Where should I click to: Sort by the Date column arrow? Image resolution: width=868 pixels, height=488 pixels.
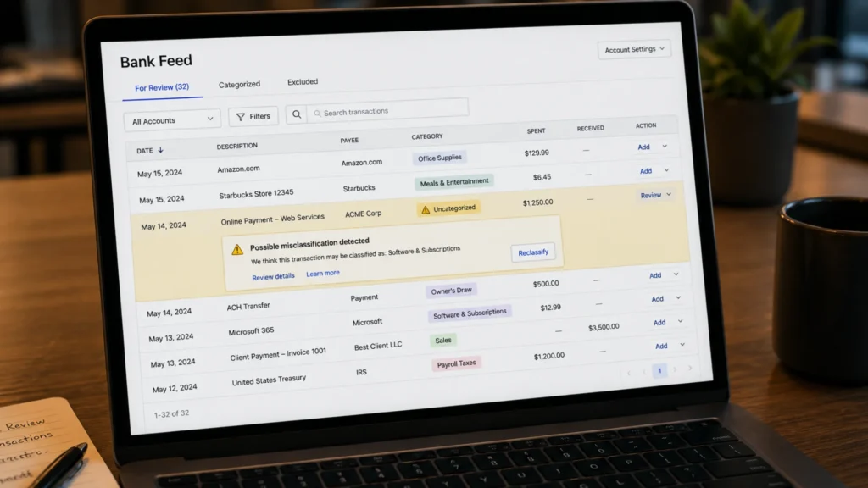pyautogui.click(x=160, y=150)
